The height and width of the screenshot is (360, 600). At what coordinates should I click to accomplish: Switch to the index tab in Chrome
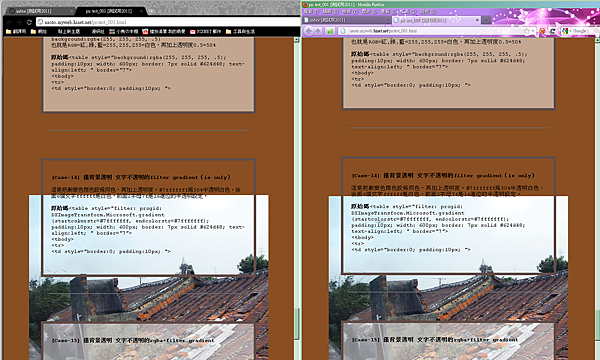pyautogui.click(x=39, y=11)
